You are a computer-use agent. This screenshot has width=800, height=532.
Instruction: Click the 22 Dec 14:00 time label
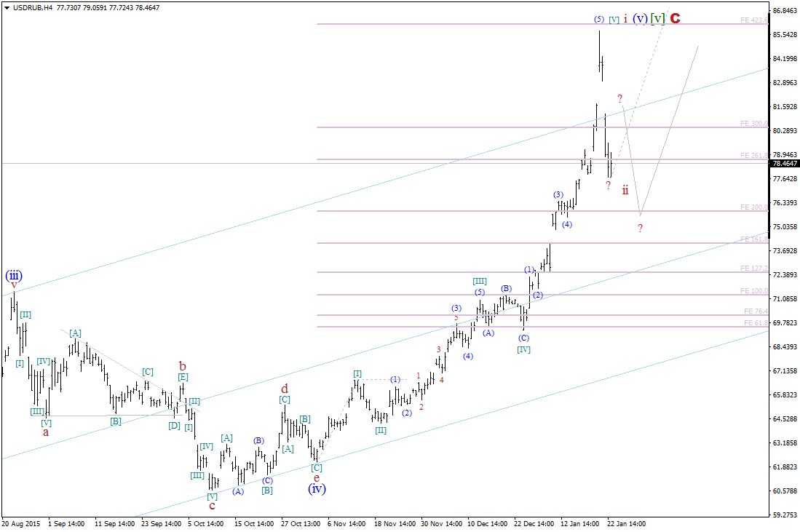(534, 524)
